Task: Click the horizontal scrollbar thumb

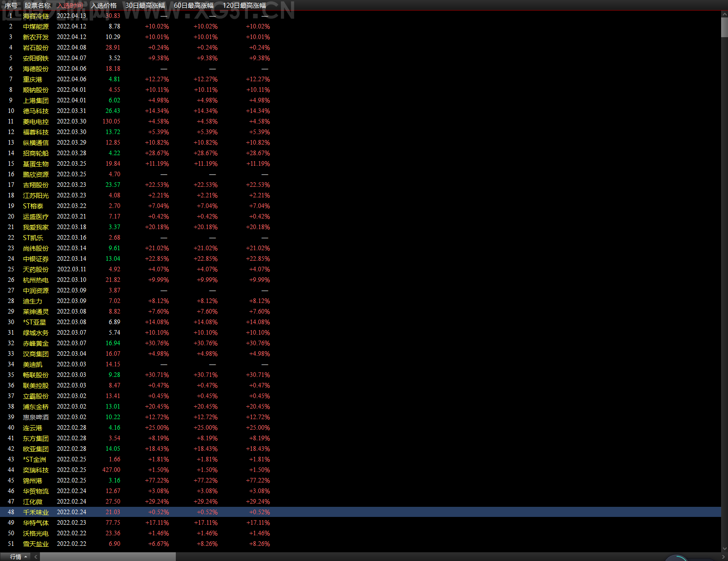Action: pos(108,556)
